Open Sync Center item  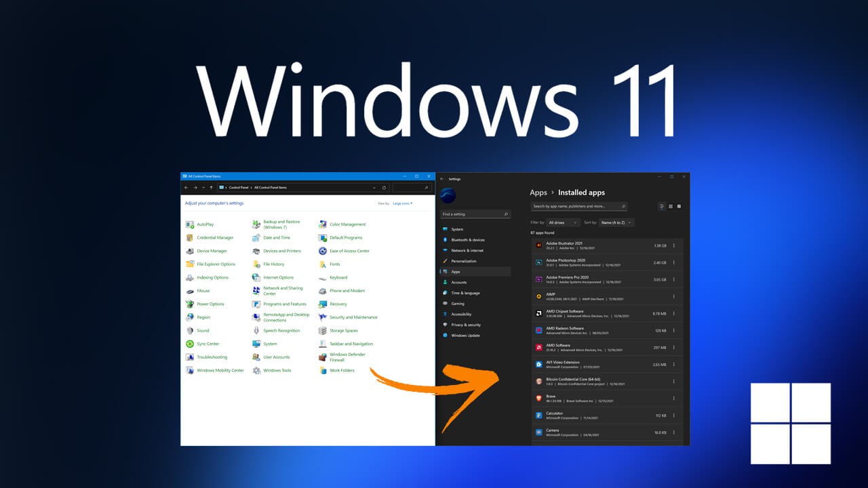coord(203,344)
